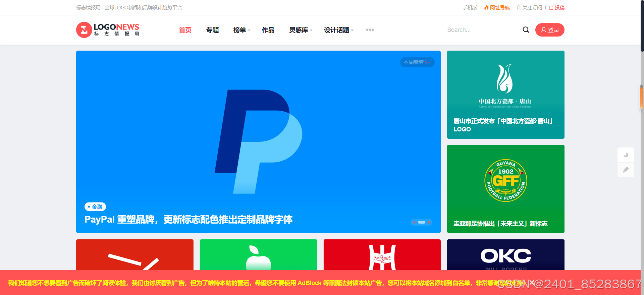Open the green Apple logo card
The width and height of the screenshot is (644, 295).
(258, 255)
